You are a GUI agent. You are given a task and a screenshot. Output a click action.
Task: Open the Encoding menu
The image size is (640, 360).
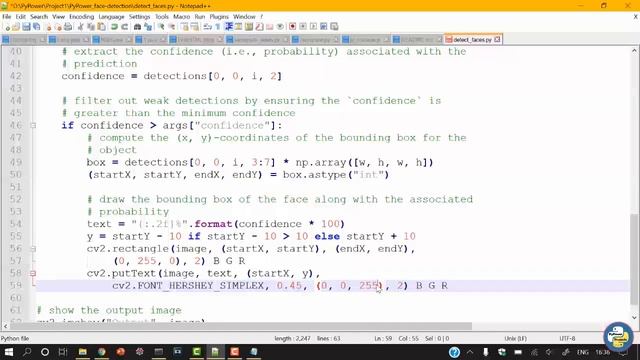(82, 17)
